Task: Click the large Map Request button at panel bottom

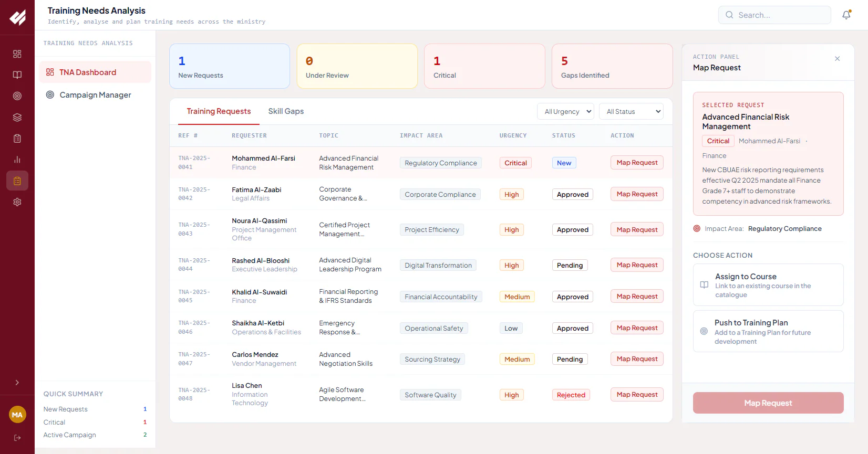Action: click(768, 403)
